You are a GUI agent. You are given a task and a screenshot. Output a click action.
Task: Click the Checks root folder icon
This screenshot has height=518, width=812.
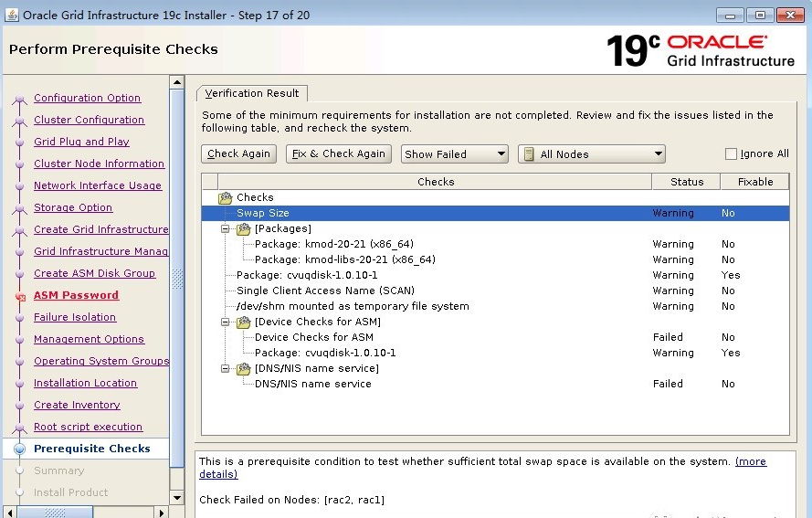coord(226,197)
